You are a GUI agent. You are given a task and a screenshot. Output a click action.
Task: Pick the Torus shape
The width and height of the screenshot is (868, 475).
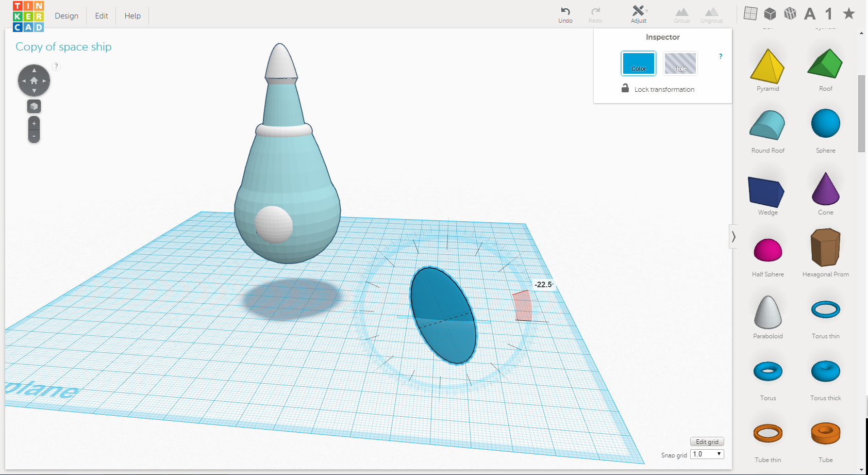tap(767, 381)
